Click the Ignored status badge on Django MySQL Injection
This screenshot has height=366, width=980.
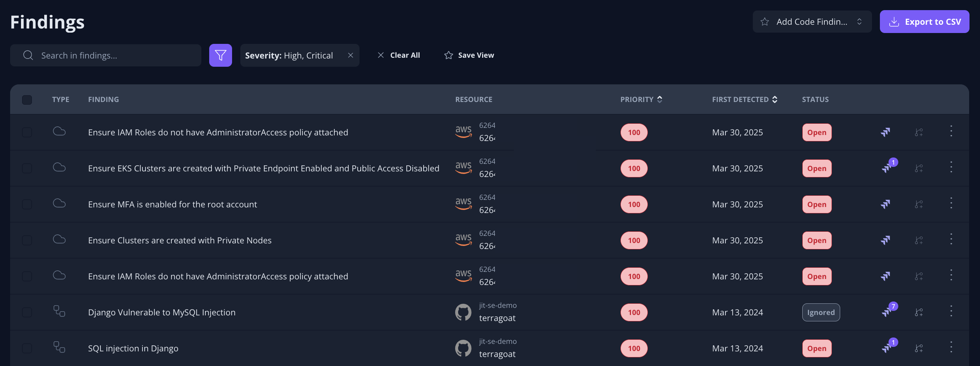point(821,312)
